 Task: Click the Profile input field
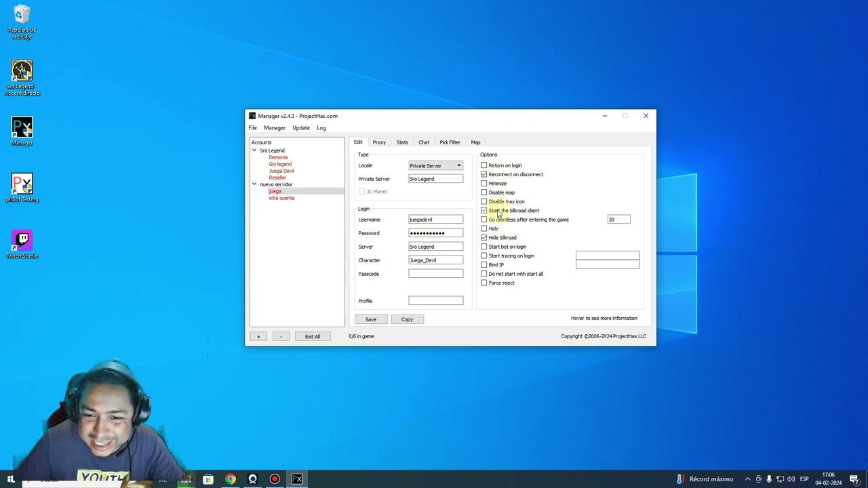point(435,301)
